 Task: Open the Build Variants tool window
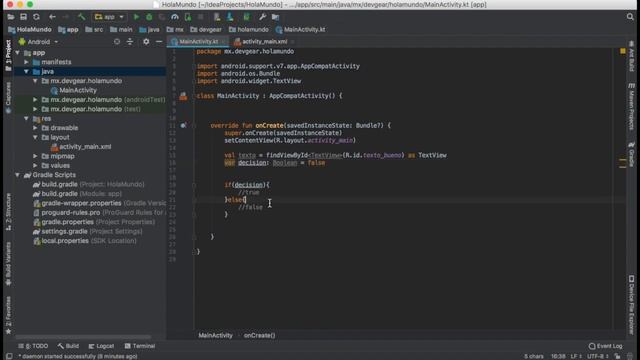tap(8, 264)
